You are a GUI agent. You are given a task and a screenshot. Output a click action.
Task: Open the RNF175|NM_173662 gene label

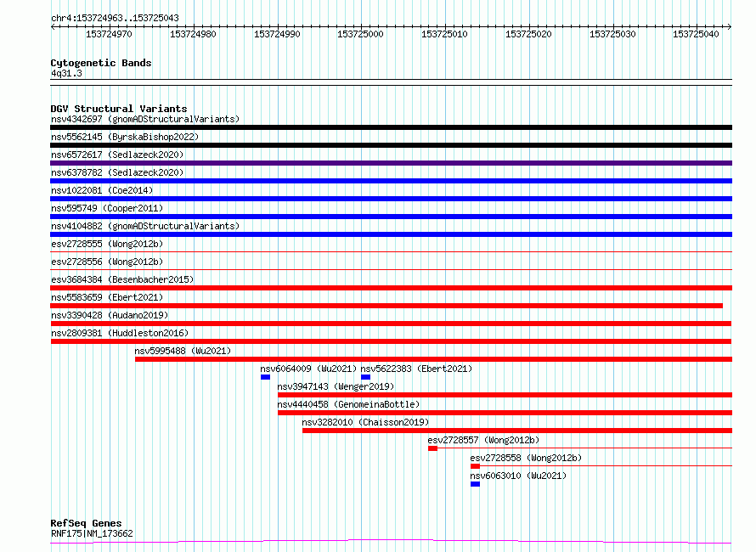(x=92, y=533)
